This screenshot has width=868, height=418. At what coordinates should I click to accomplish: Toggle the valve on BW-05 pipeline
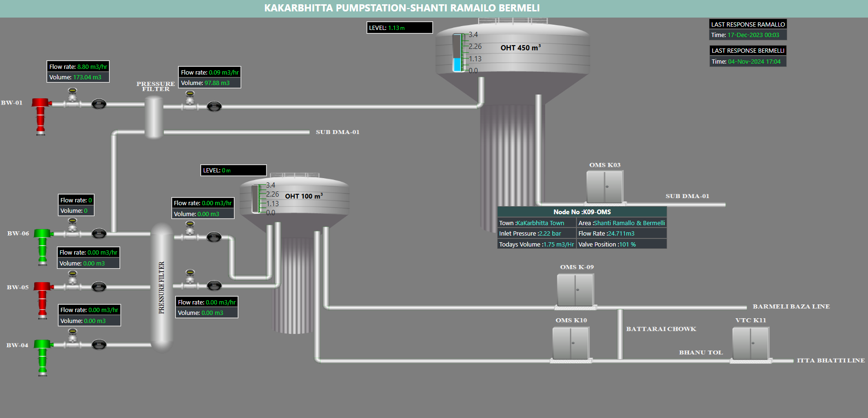tap(99, 286)
